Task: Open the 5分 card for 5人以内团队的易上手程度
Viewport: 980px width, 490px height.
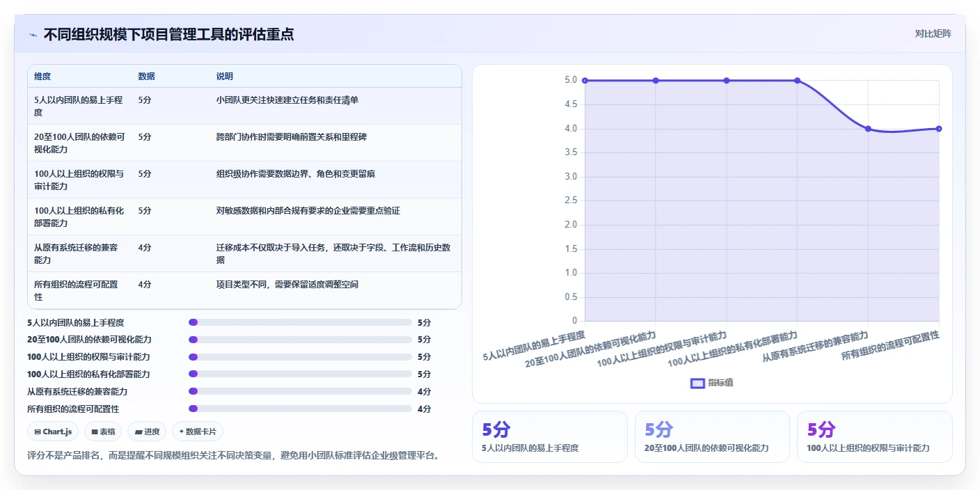Action: point(550,436)
